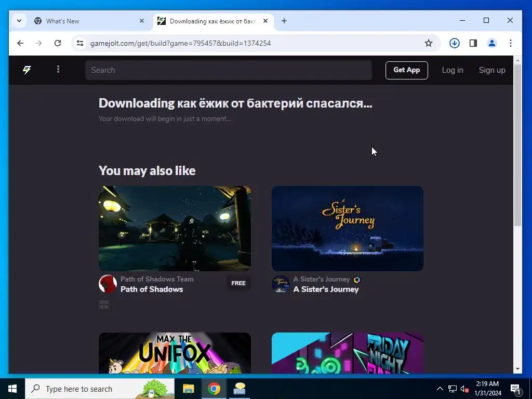Toggle the Chrome side panel icon
The image size is (532, 399).
tap(473, 43)
